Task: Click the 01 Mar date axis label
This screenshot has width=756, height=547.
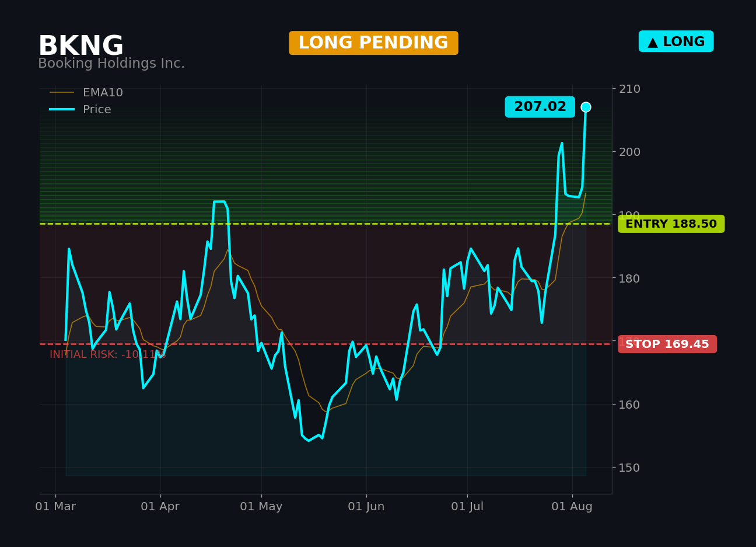Action: coord(55,507)
